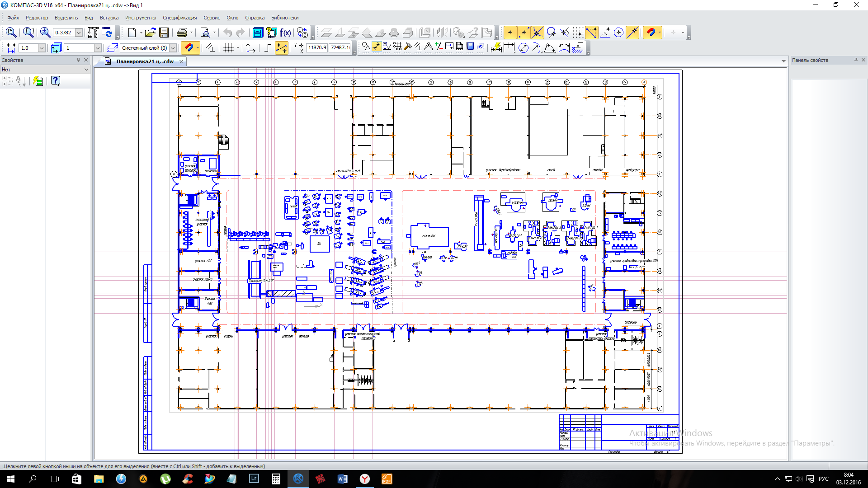This screenshot has height=488, width=868.
Task: Open Word from the Windows taskbar
Action: click(x=342, y=479)
